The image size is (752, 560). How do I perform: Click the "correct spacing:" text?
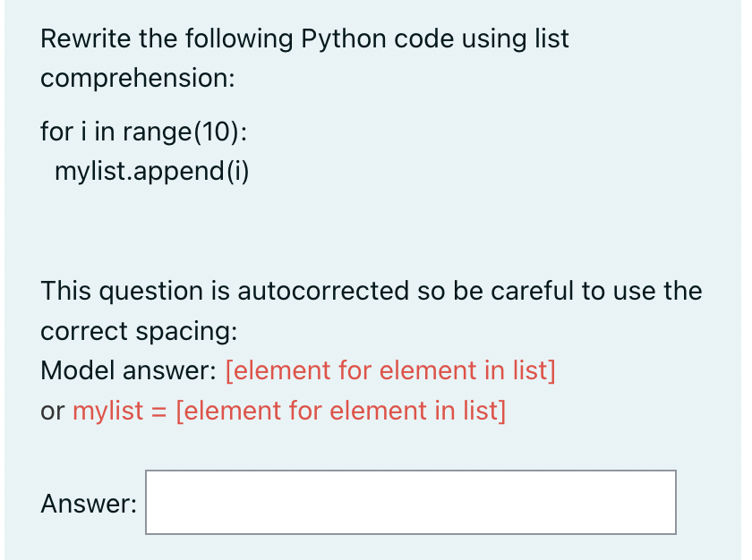pos(139,331)
